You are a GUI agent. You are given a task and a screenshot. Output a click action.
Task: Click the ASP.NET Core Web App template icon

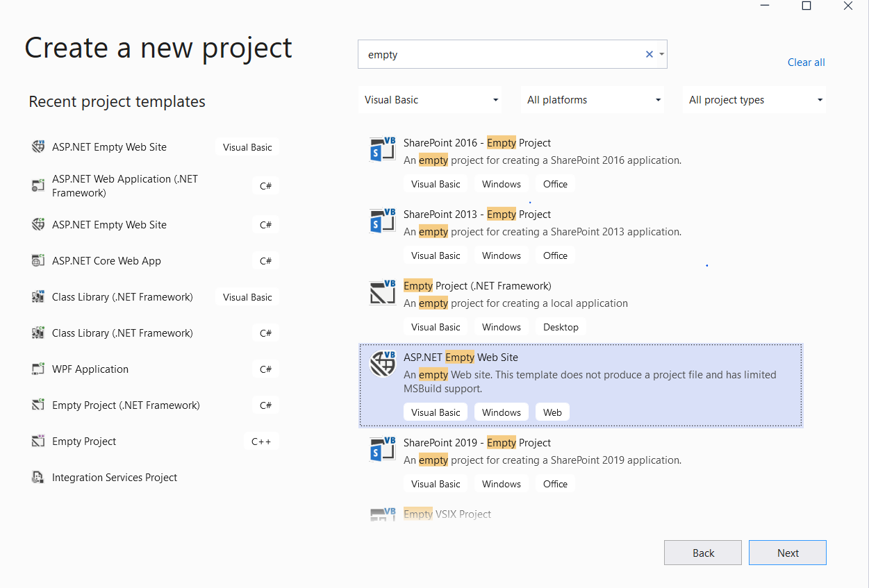(x=38, y=261)
